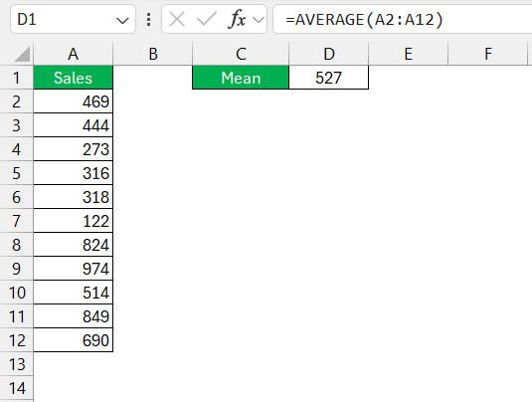Image resolution: width=532 pixels, height=402 pixels.
Task: Click the formula bar containing =AVERAGE(A2:A12)
Action: pos(403,19)
